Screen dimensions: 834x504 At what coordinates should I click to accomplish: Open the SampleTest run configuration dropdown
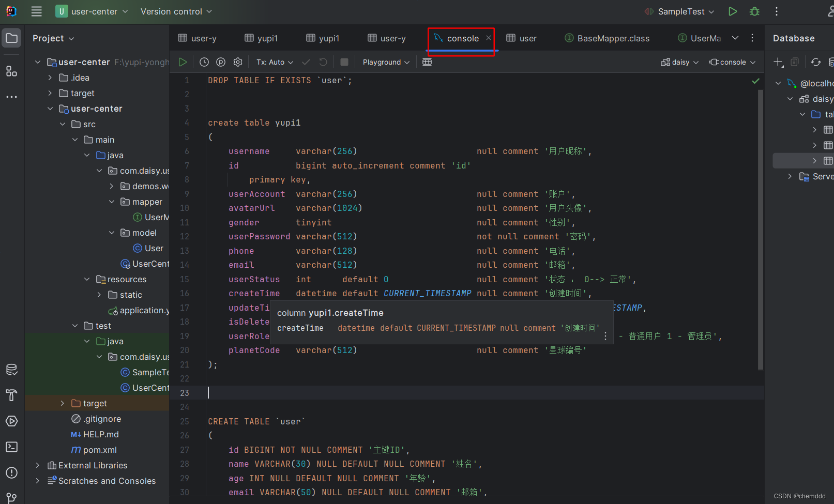679,11
